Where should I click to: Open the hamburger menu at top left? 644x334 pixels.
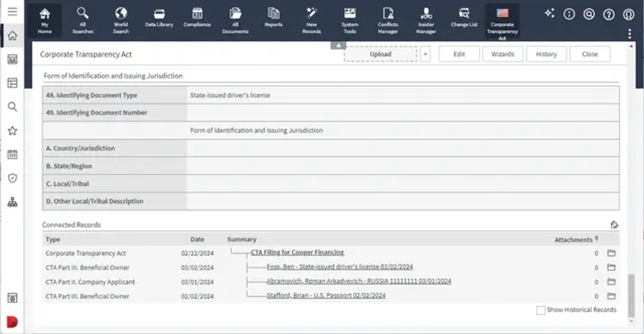[x=12, y=12]
